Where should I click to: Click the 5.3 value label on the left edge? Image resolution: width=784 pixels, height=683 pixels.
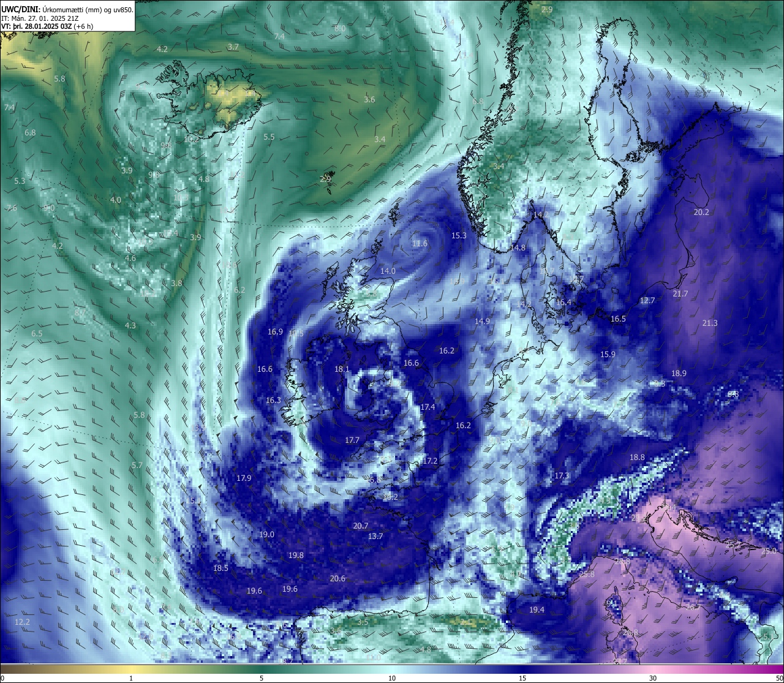click(x=20, y=181)
